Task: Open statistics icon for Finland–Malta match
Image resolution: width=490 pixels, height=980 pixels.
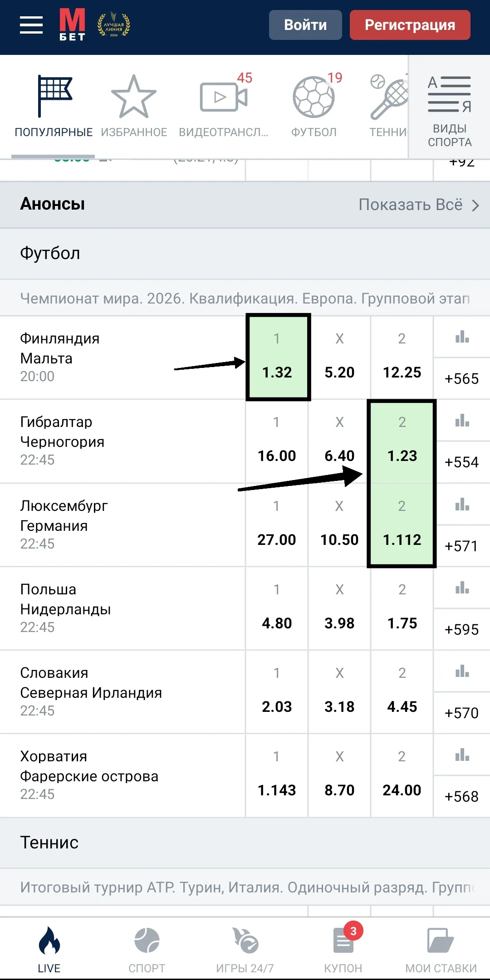Action: (x=462, y=337)
